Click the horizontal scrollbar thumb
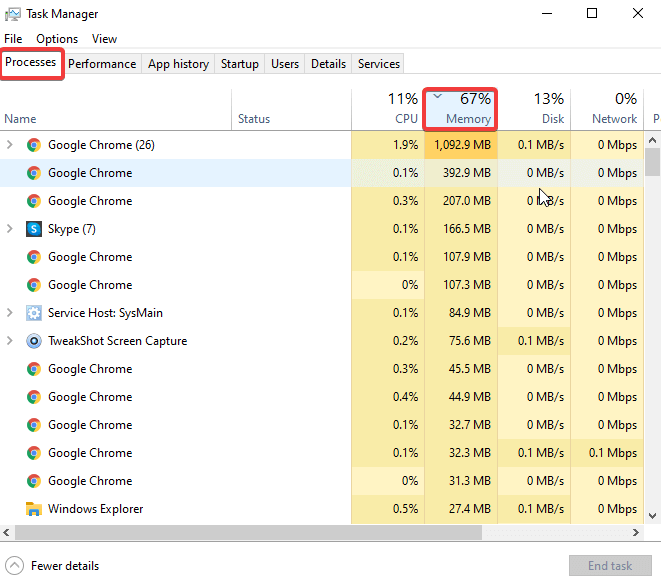 [248, 532]
